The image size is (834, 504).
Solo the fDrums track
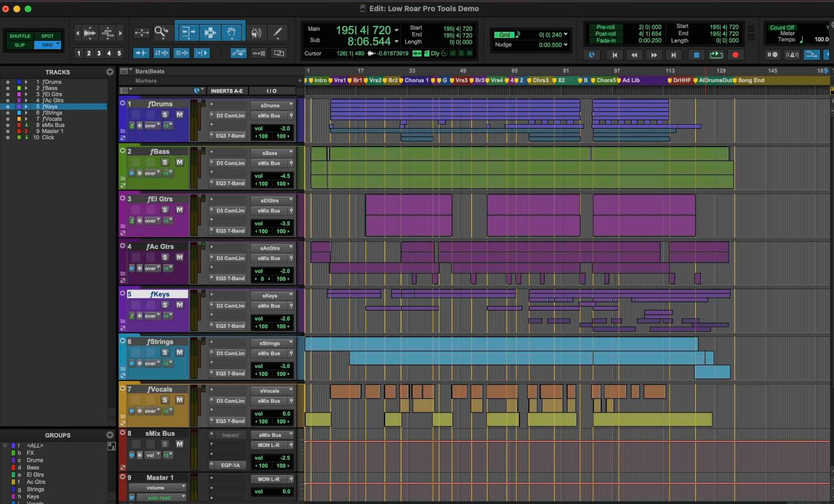click(165, 115)
